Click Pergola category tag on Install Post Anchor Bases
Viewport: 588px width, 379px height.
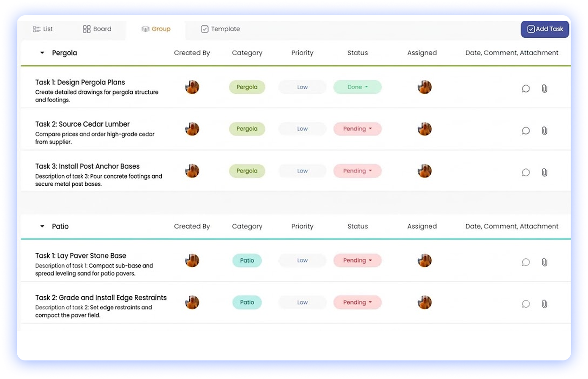(x=247, y=171)
